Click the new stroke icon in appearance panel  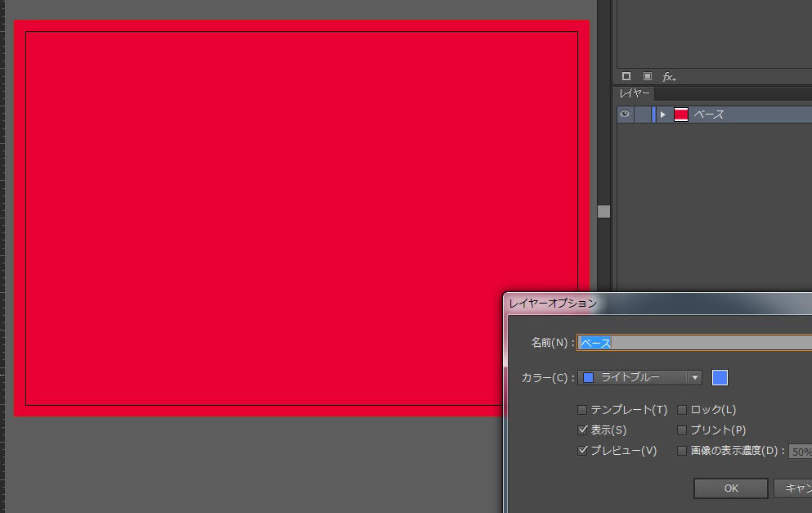[x=626, y=76]
